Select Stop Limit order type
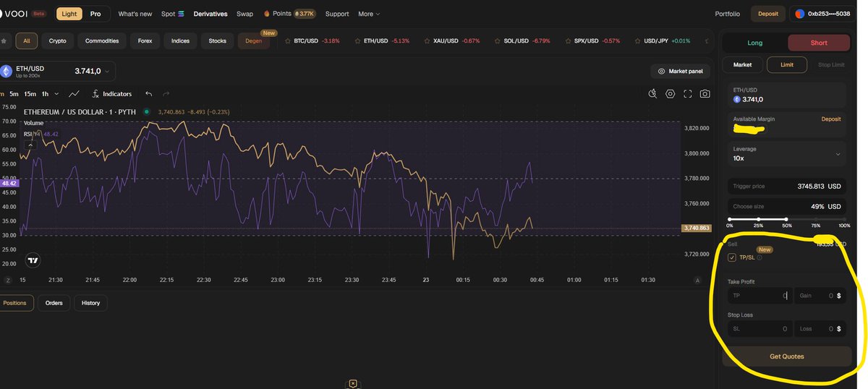The height and width of the screenshot is (389, 868). tap(831, 65)
